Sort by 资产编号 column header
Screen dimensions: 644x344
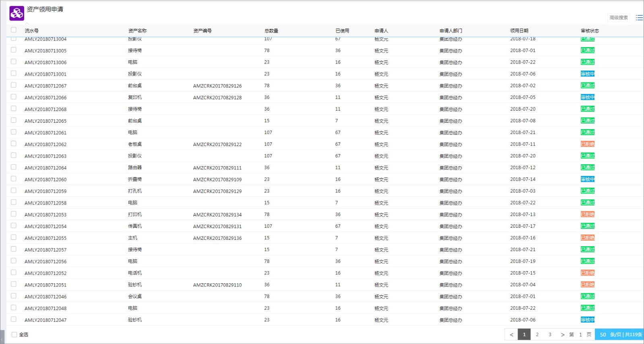pyautogui.click(x=202, y=31)
